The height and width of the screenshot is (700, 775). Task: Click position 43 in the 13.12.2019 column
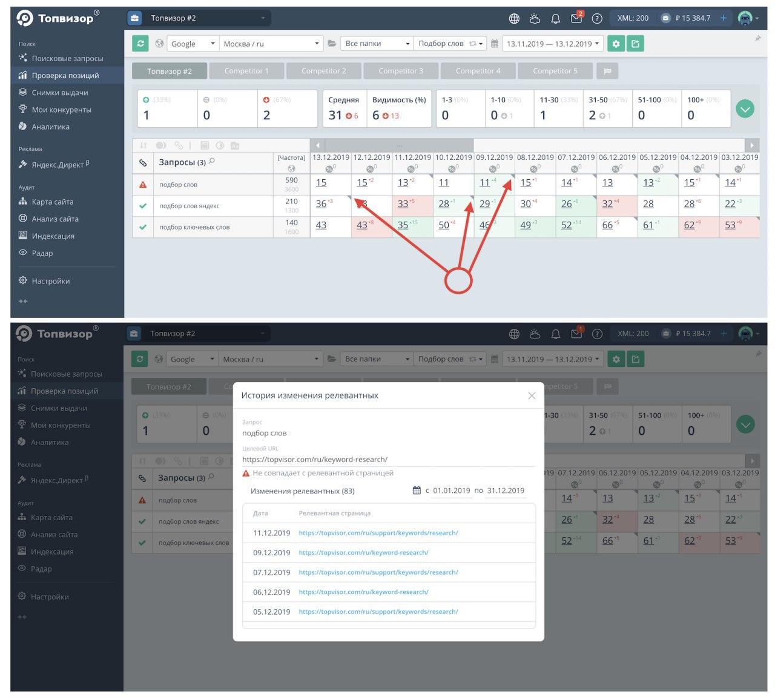click(x=321, y=225)
